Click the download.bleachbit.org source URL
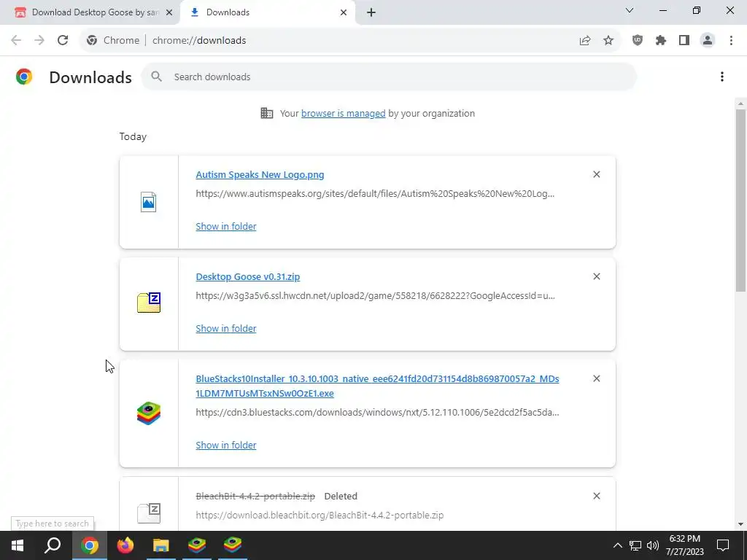 point(320,515)
